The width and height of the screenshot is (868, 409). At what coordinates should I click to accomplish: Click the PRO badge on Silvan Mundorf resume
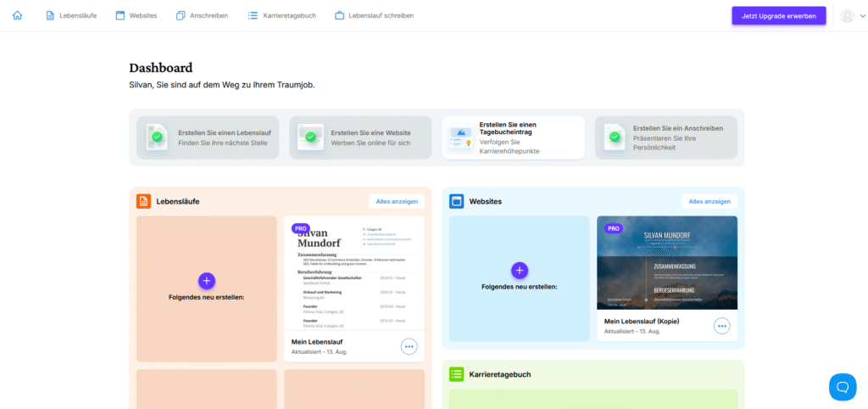click(301, 228)
